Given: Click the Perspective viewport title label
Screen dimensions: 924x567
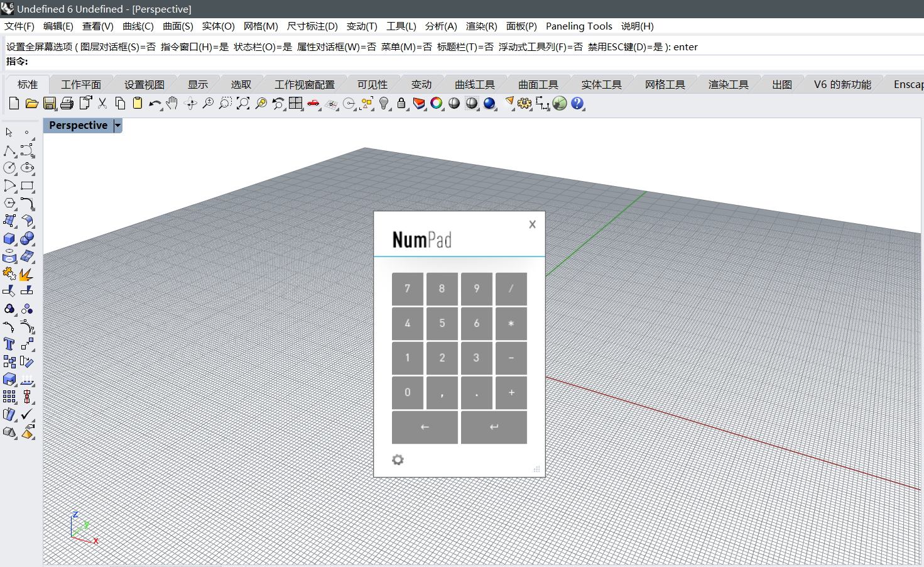Looking at the screenshot, I should [x=79, y=126].
